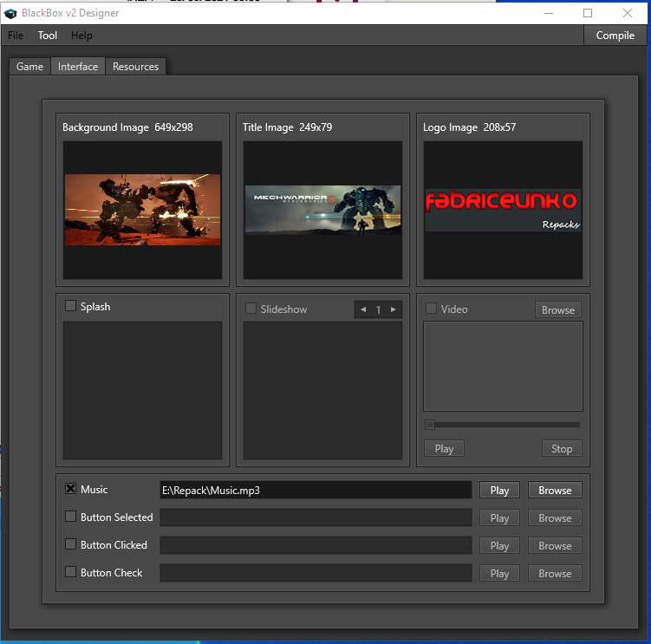Switch to the Game tab

pyautogui.click(x=29, y=67)
